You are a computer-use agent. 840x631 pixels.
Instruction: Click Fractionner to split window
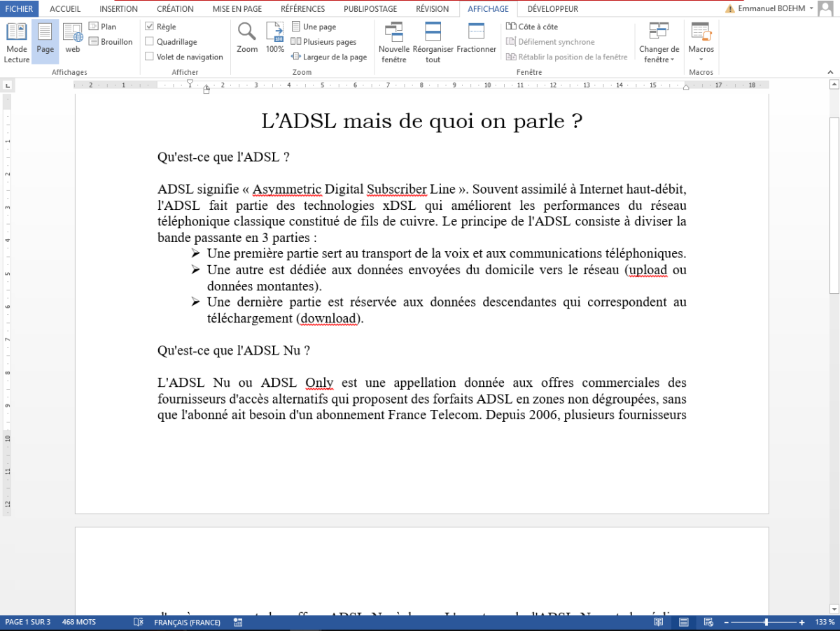(477, 38)
